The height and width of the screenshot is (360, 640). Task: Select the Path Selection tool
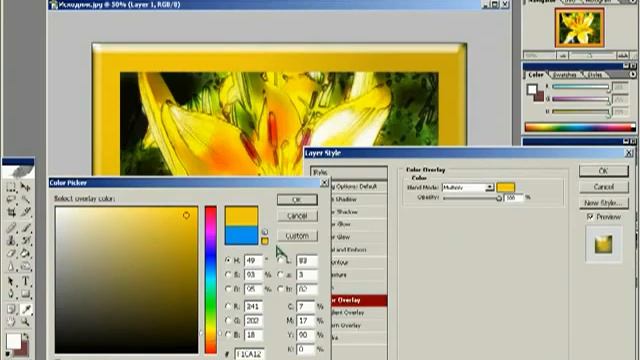[11, 281]
